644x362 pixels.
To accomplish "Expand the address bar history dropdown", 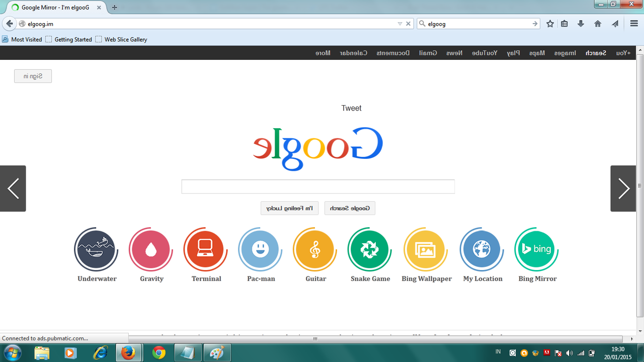I will 400,24.
